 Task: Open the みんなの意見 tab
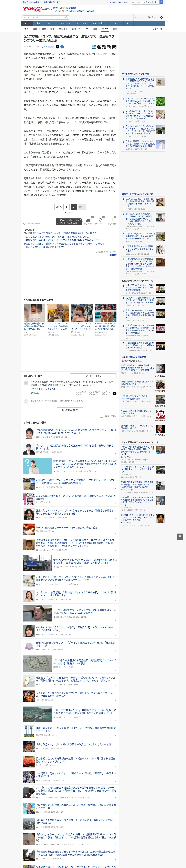click(x=98, y=24)
